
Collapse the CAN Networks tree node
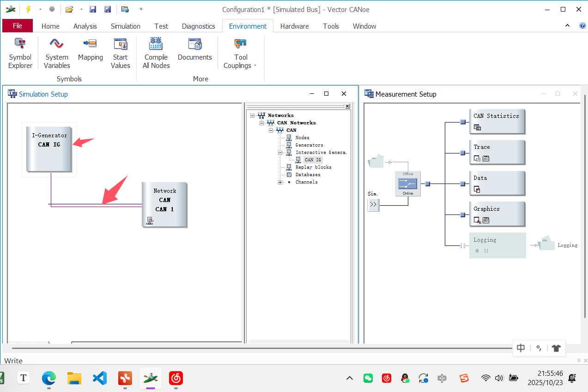coord(262,123)
